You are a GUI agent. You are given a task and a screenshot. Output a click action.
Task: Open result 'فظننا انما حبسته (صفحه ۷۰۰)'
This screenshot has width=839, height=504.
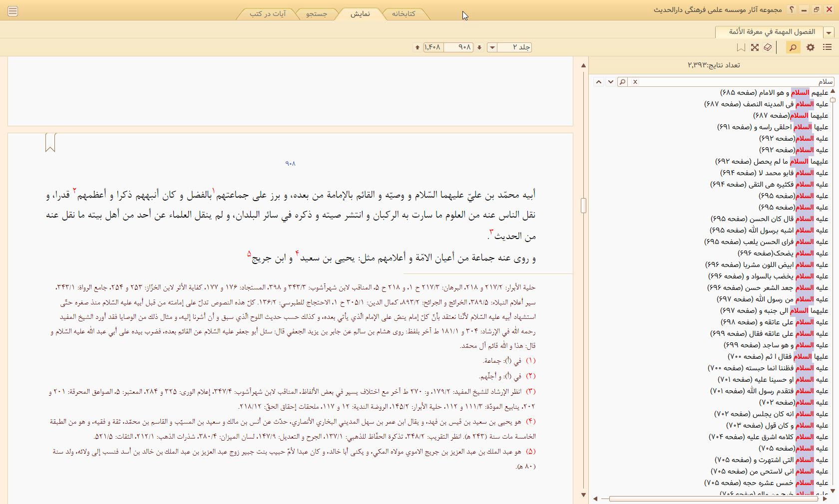(x=768, y=368)
